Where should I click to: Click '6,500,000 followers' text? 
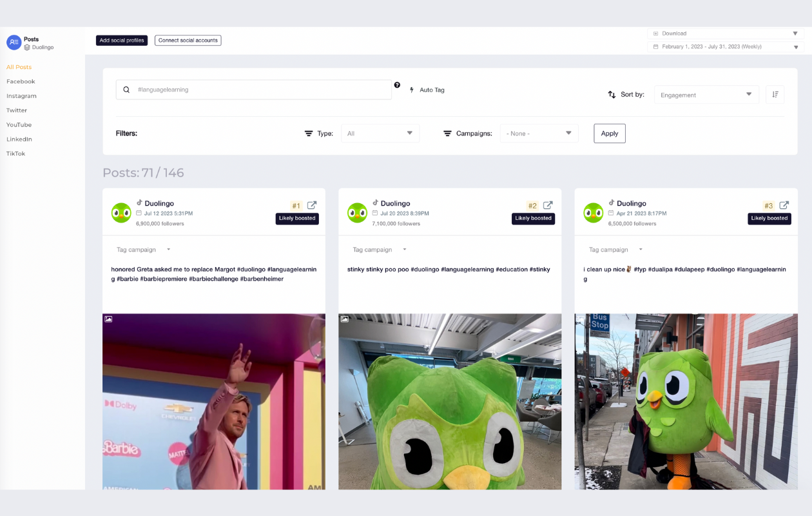632,224
